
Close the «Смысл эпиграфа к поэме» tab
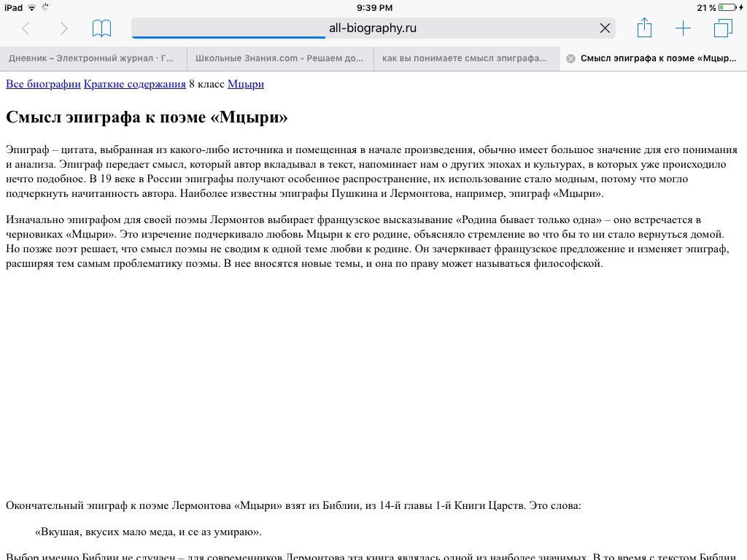pos(570,58)
